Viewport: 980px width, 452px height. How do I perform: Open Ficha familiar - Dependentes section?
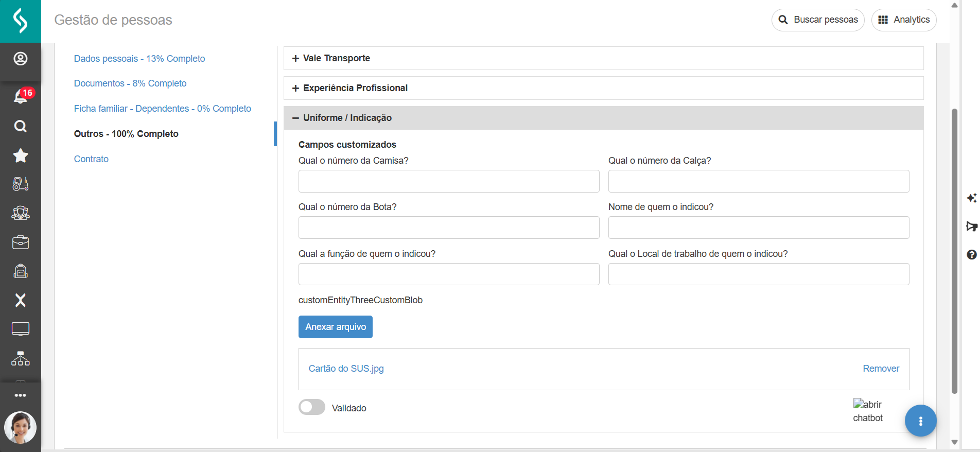click(x=163, y=109)
